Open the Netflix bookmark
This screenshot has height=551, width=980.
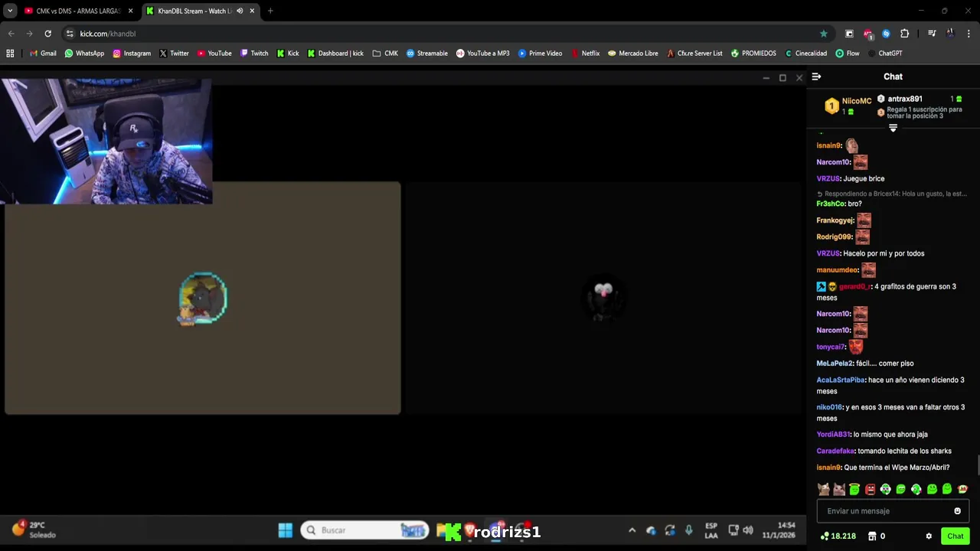(585, 54)
